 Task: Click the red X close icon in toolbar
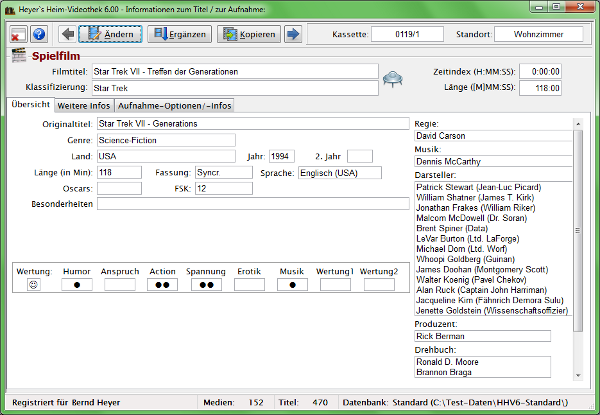point(19,35)
